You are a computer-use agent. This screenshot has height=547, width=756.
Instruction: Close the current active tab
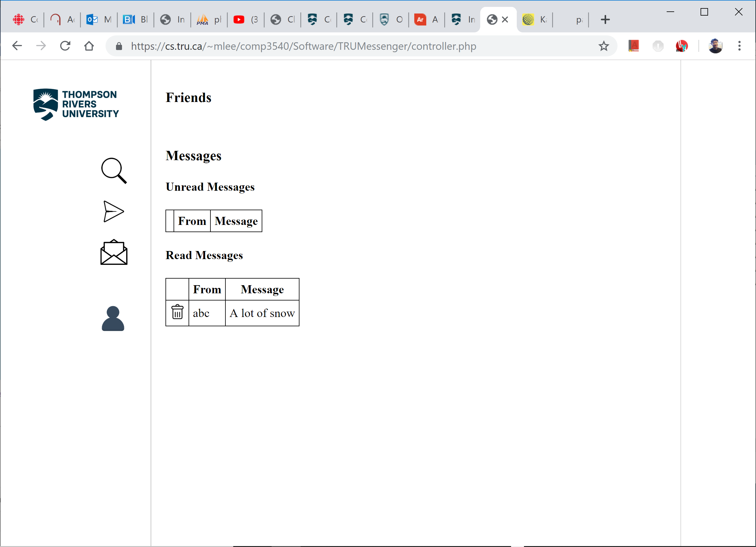pyautogui.click(x=505, y=20)
